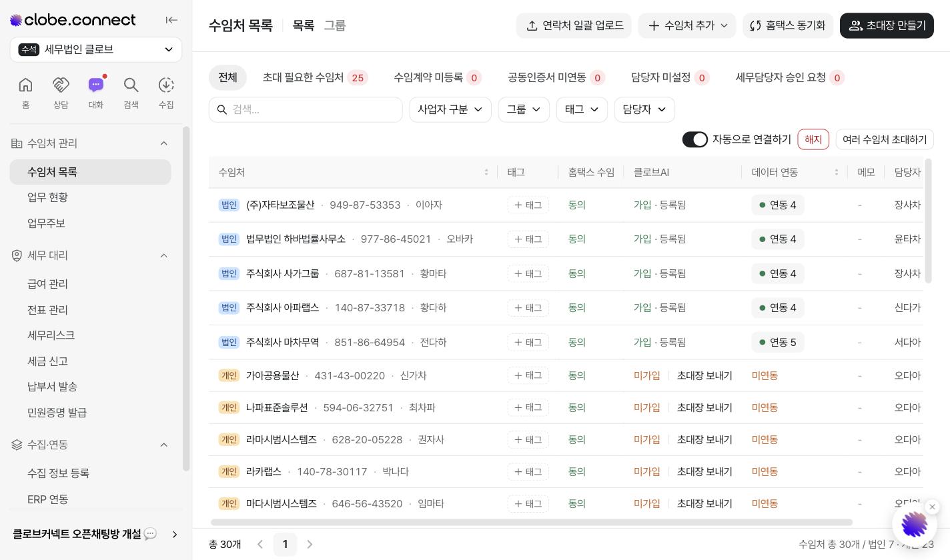The height and width of the screenshot is (560, 950).
Task: Click the clobe.connect logo
Action: click(x=73, y=20)
